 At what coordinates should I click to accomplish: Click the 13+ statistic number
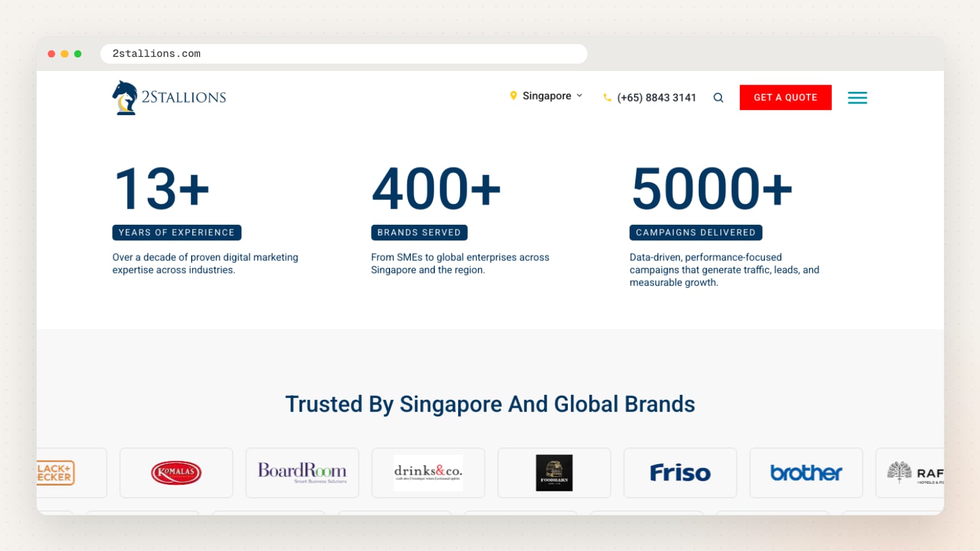[162, 189]
